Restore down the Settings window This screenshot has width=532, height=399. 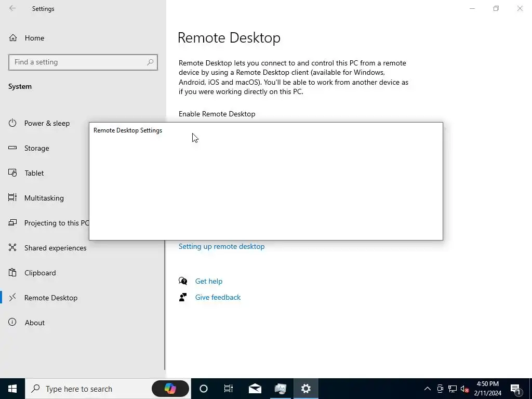click(496, 8)
